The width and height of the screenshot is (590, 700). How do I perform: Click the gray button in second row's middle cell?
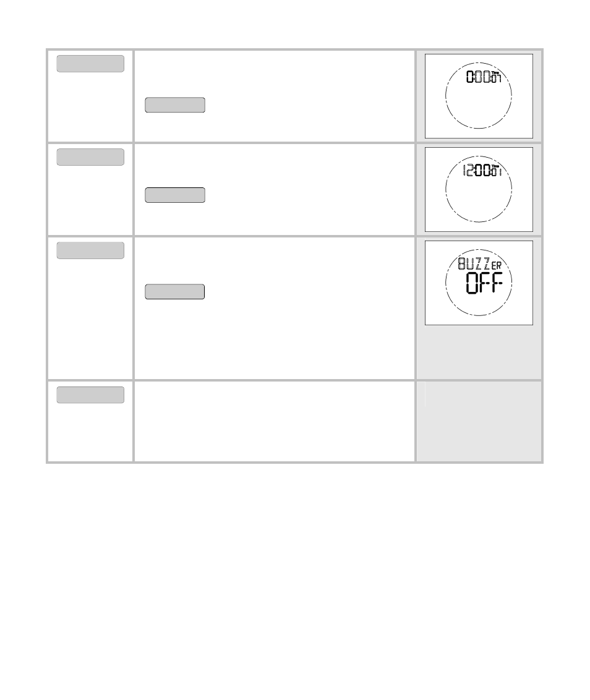coord(175,195)
